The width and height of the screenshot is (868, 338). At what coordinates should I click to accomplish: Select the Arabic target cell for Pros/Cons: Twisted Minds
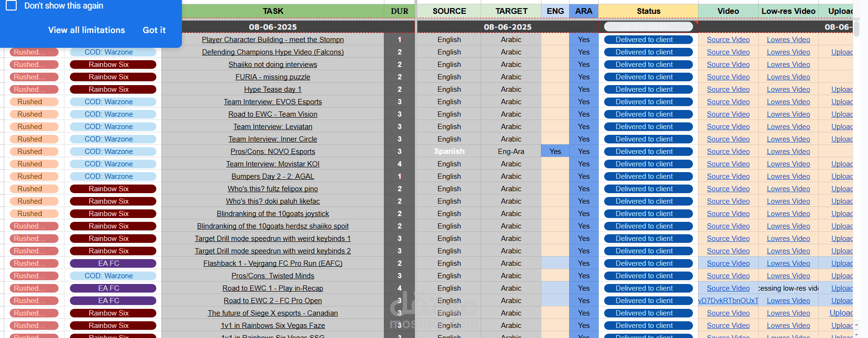[x=511, y=276]
